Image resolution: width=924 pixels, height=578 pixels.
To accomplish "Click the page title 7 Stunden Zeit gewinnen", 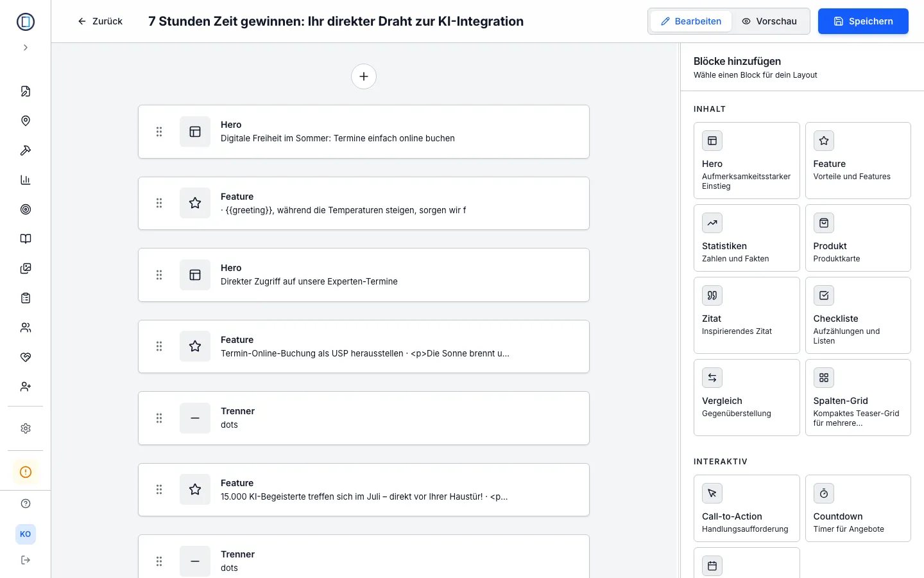I will click(336, 21).
